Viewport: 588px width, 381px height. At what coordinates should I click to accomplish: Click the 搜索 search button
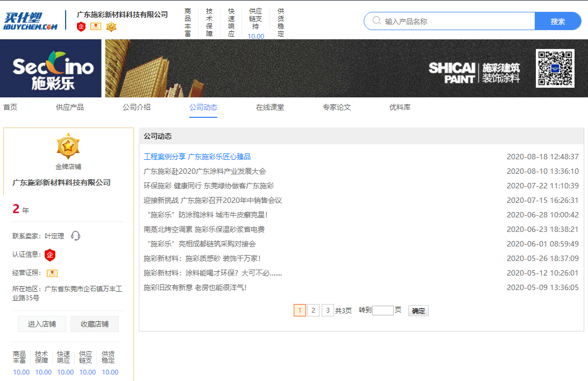pyautogui.click(x=558, y=22)
